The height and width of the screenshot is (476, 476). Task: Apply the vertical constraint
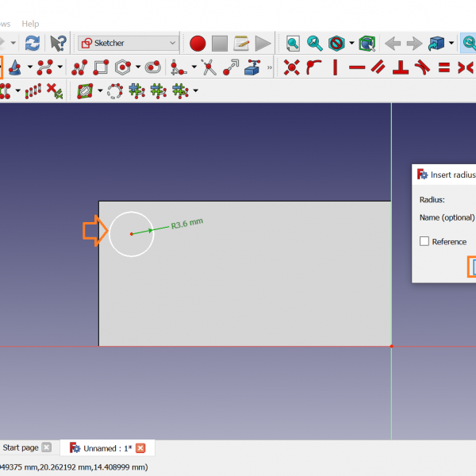coord(336,67)
